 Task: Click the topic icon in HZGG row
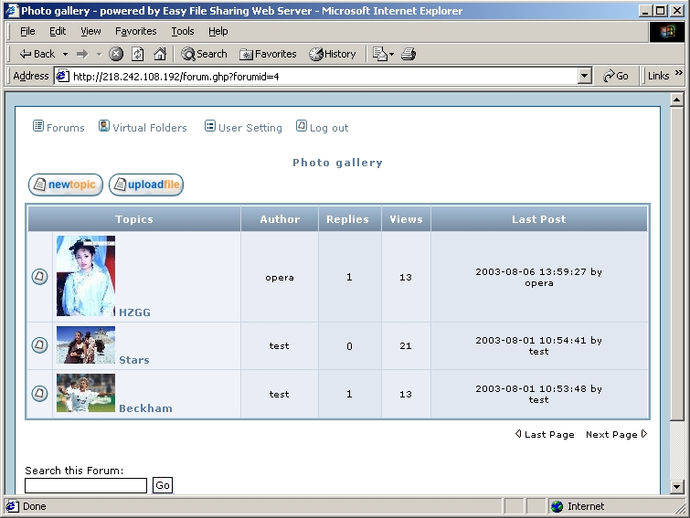(40, 277)
